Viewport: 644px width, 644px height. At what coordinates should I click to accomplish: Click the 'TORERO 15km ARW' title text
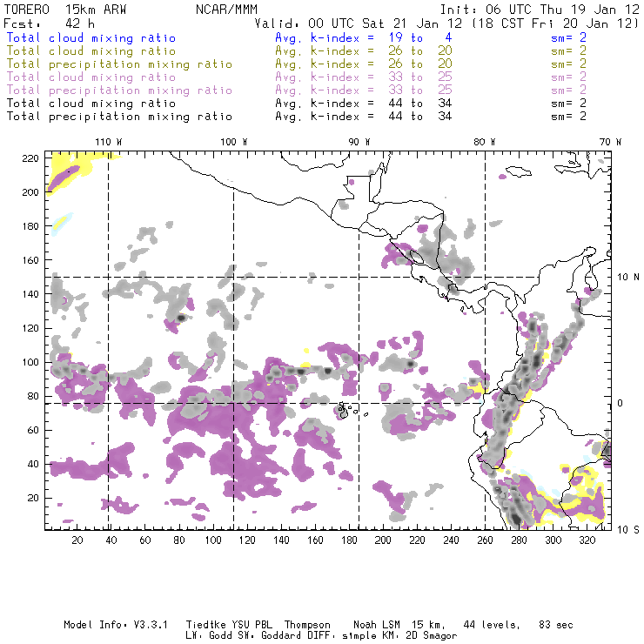[x=65, y=10]
